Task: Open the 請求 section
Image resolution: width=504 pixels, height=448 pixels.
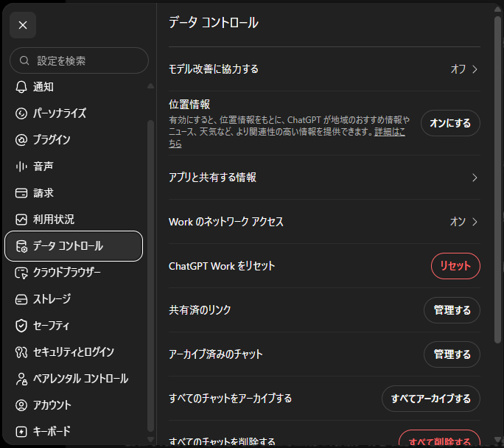Action: (x=74, y=193)
